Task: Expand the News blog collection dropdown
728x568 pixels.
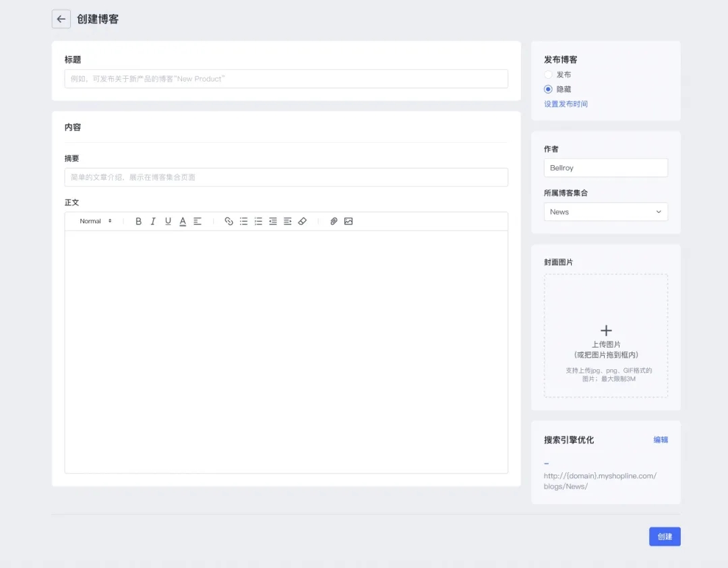Action: (x=606, y=212)
